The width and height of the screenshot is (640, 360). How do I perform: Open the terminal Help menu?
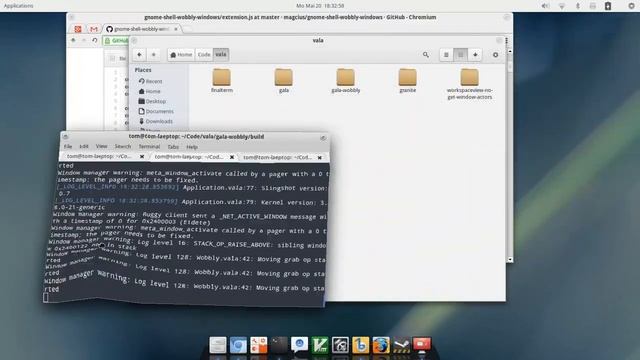coord(192,147)
